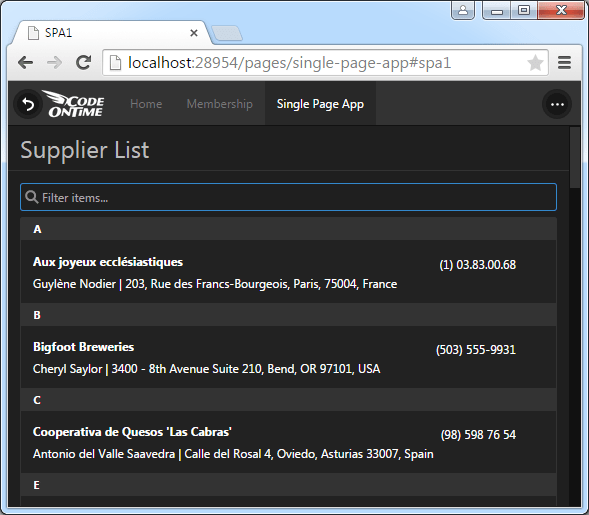Screen dimensions: 589x515
Task: Click Cheryl Saylor address line
Action: tap(207, 369)
